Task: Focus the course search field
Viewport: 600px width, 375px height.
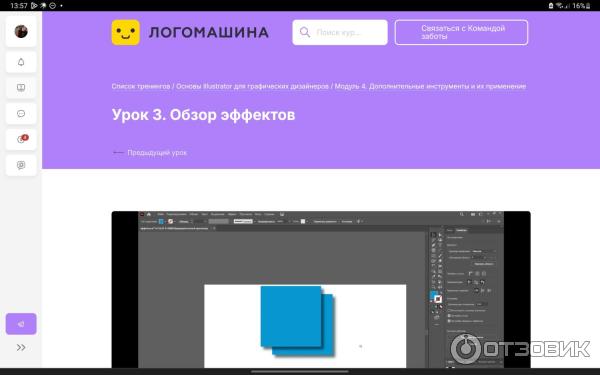Action: (x=340, y=33)
